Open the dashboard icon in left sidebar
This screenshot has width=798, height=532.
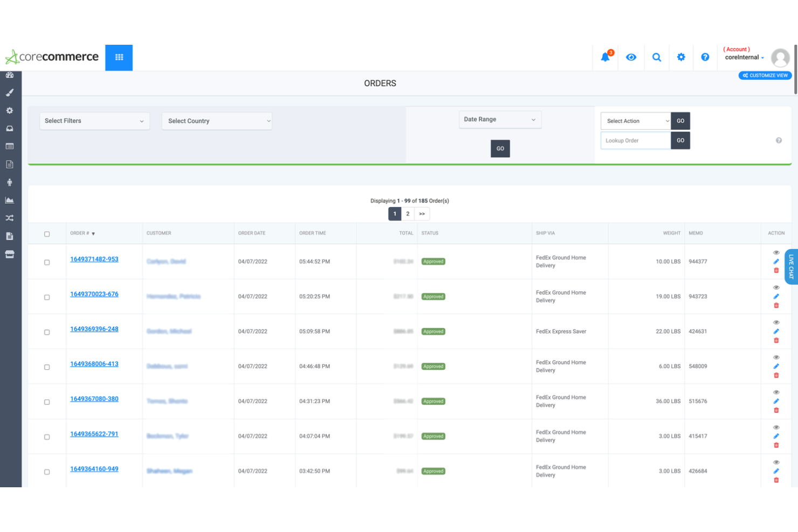pyautogui.click(x=10, y=75)
